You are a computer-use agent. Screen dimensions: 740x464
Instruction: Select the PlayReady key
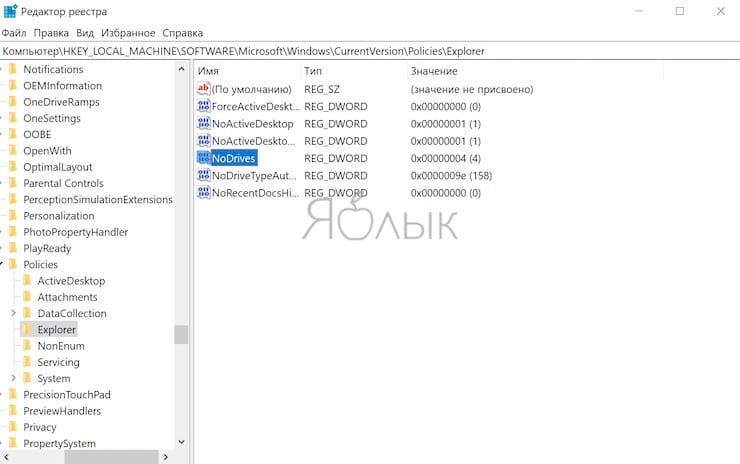click(x=47, y=248)
